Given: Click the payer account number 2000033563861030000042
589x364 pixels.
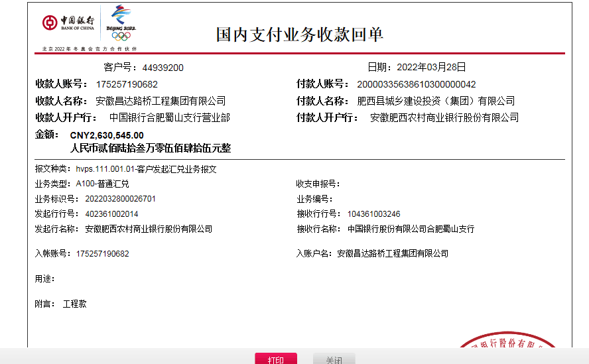Looking at the screenshot, I should point(417,84).
